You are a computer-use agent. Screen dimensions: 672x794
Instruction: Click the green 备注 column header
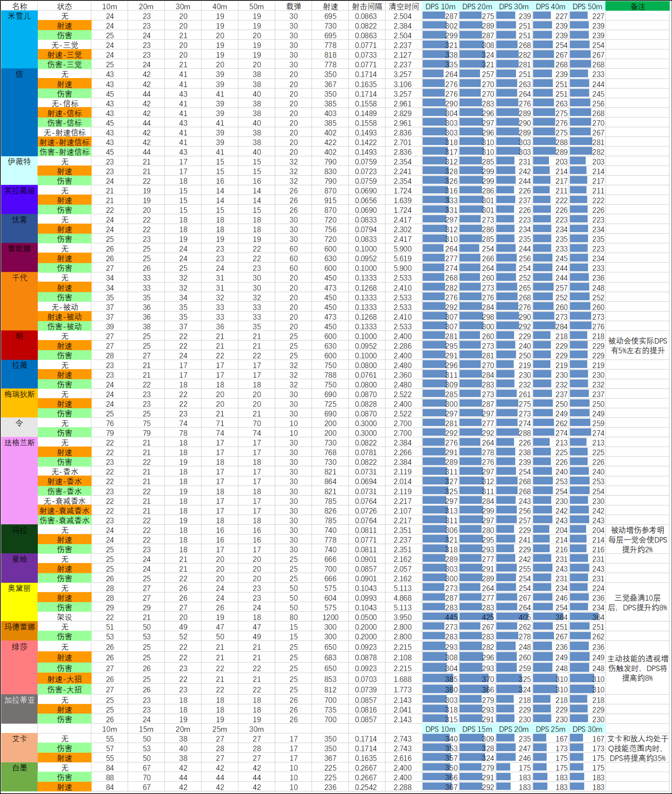tap(638, 6)
